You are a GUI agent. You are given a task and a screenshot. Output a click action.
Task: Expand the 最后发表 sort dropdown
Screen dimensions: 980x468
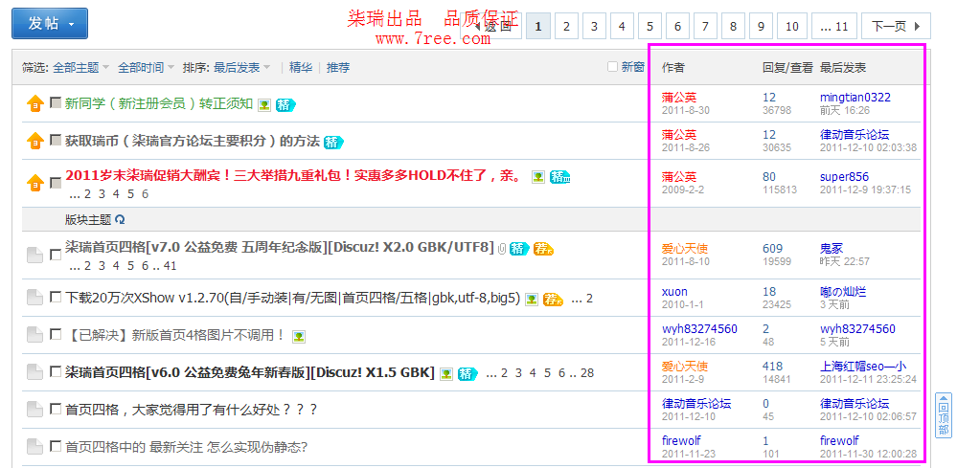[x=242, y=67]
